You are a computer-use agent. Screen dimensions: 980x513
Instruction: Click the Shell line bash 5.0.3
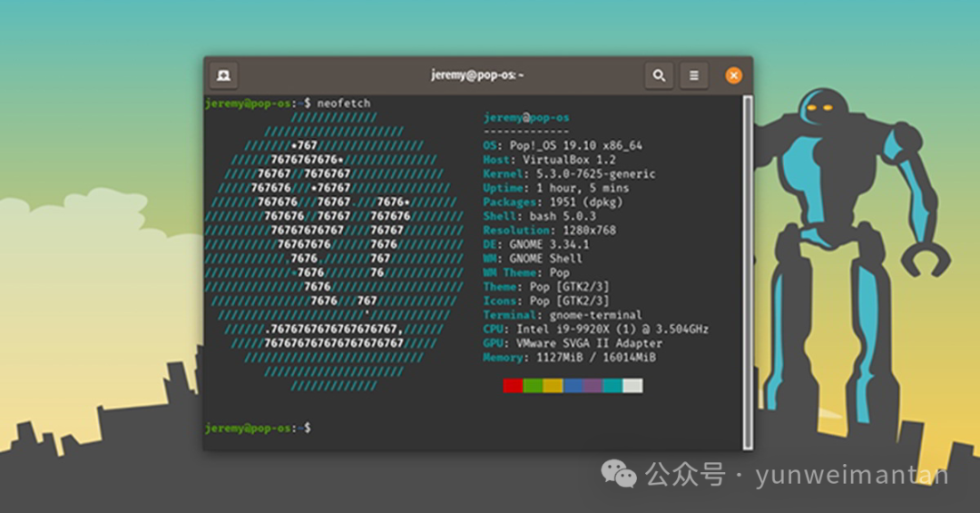click(x=539, y=216)
